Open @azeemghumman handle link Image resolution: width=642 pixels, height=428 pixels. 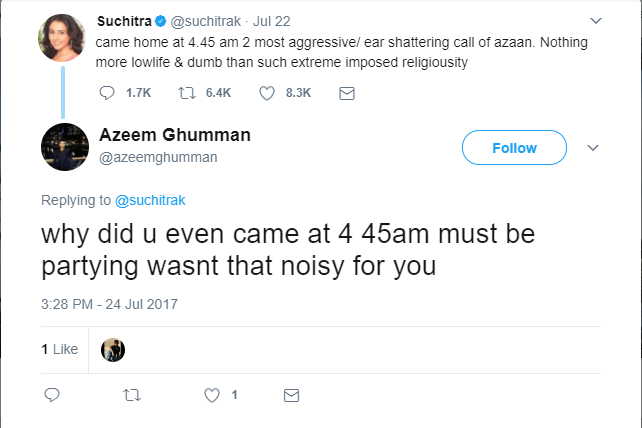(158, 157)
